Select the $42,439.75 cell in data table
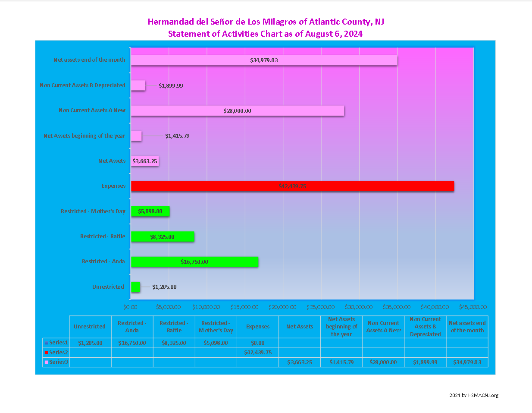The height and width of the screenshot is (413, 532). 258,353
